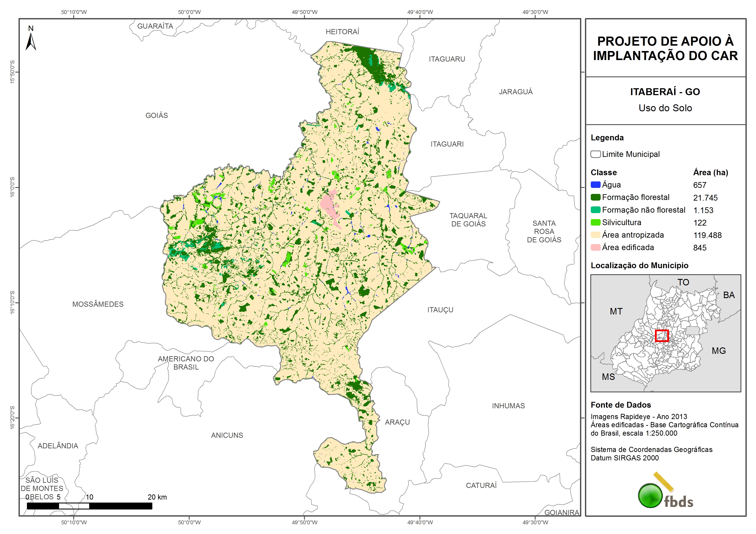Click the Formação não florestal teal swatch
This screenshot has height=534, width=756.
(595, 210)
